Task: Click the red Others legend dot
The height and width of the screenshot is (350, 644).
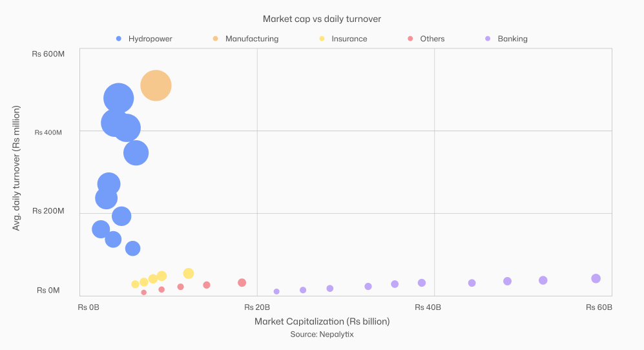Action: pos(410,39)
